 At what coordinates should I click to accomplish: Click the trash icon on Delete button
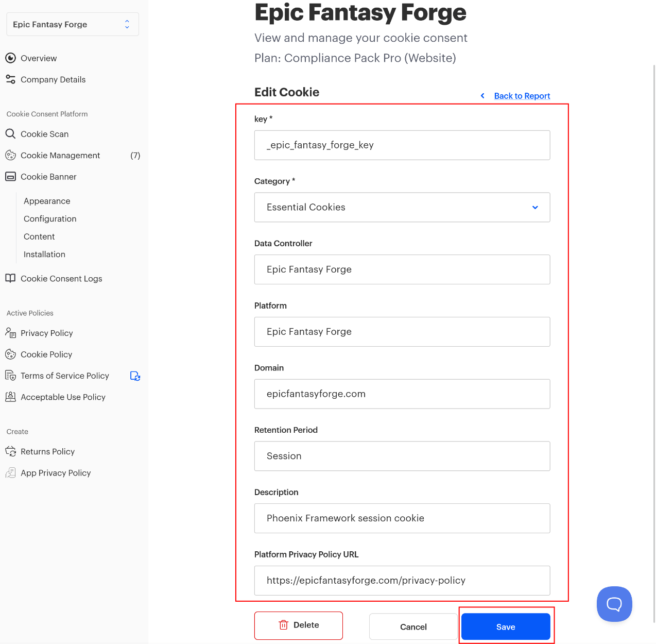point(283,625)
